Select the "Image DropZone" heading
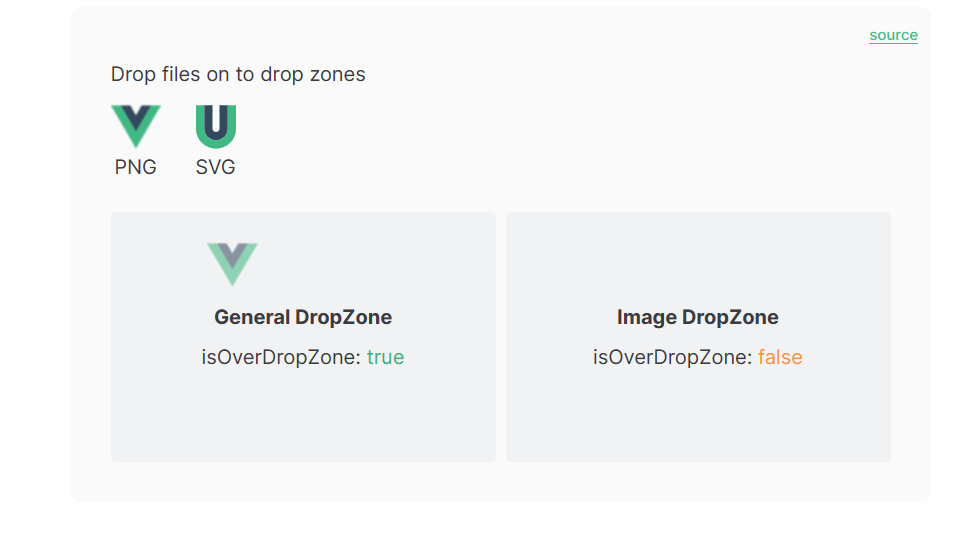Screen dimensions: 977x535 tap(697, 317)
